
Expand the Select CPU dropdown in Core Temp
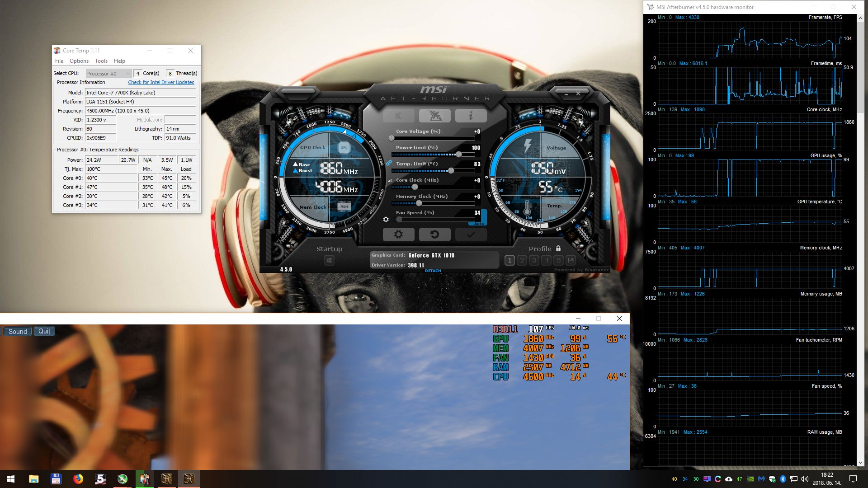click(108, 73)
